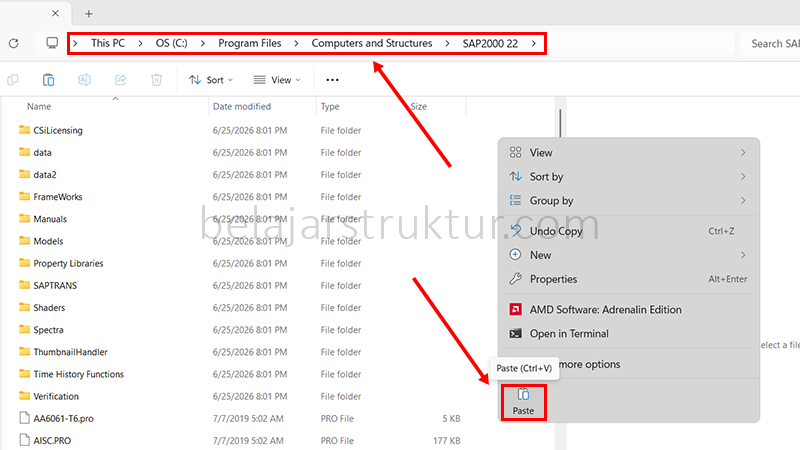Choose Open in Terminal
This screenshot has height=450, width=800.
629,333
